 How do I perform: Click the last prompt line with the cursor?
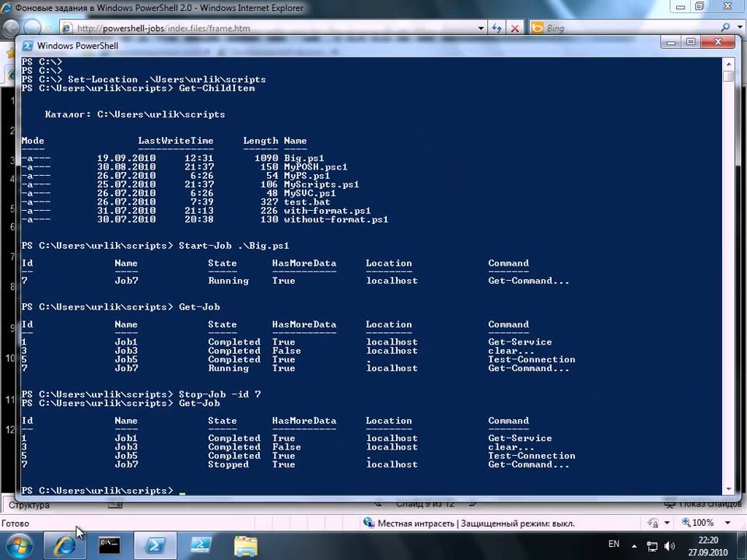103,491
